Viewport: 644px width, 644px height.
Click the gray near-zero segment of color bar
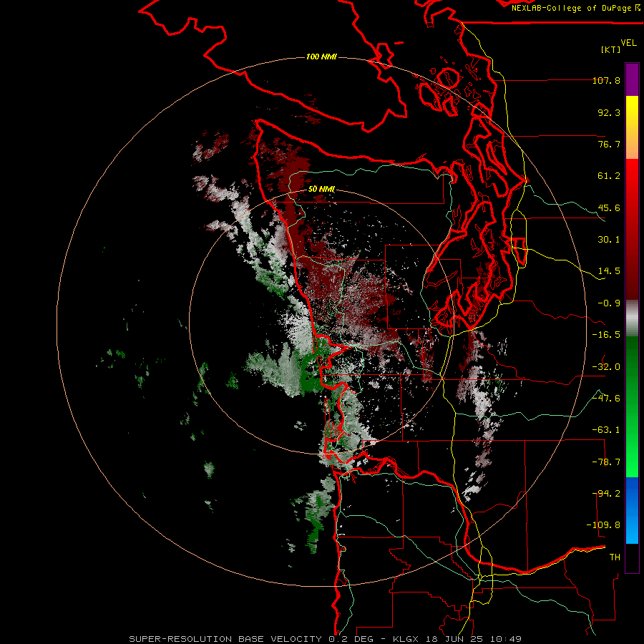click(632, 318)
